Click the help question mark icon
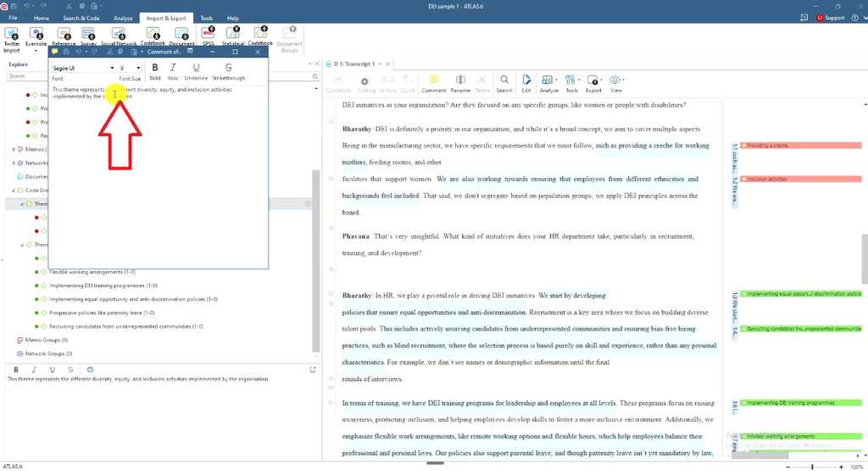868x471 pixels. coord(854,18)
